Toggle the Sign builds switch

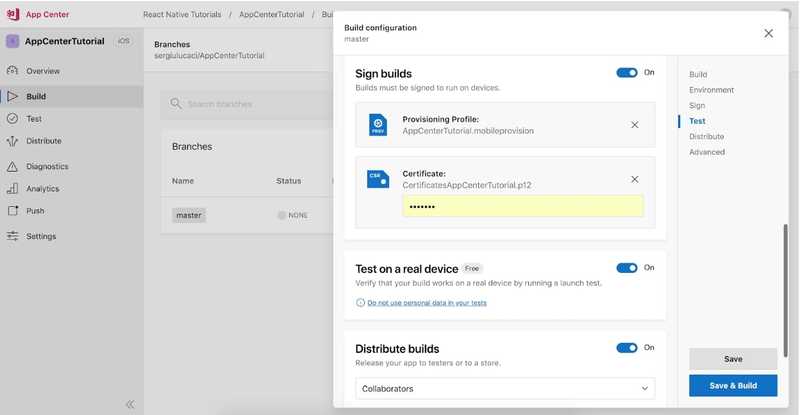[627, 72]
